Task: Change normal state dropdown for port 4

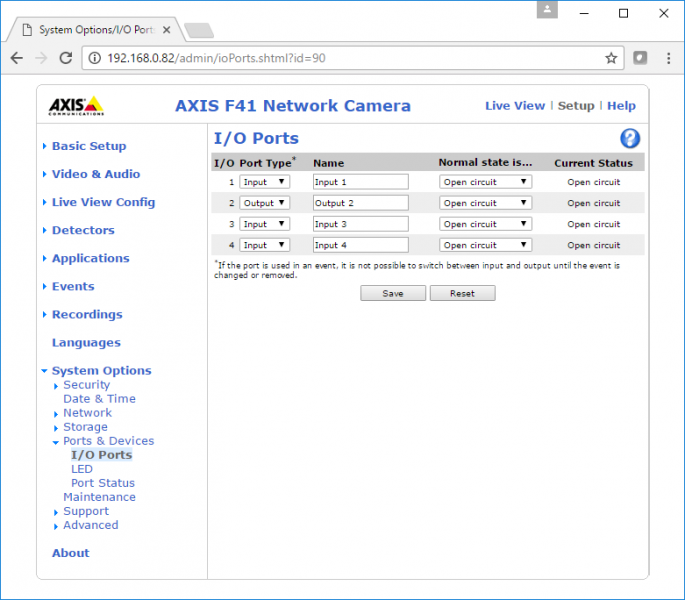Action: 485,245
